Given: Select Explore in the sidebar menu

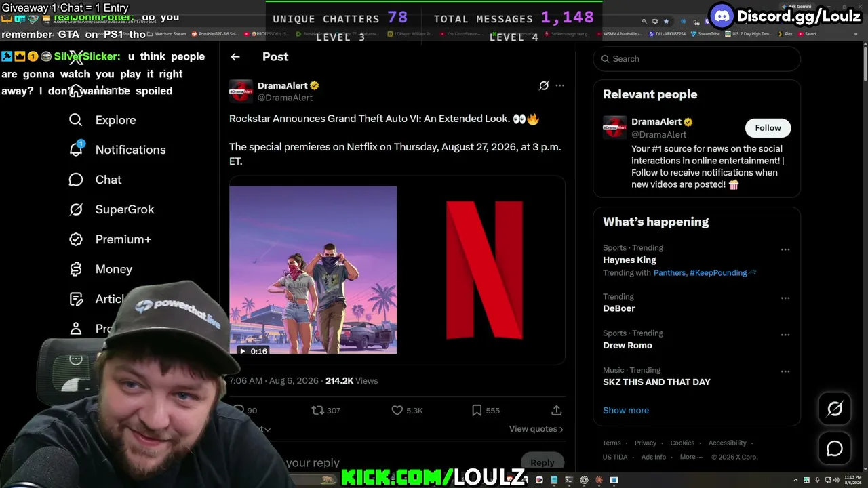Looking at the screenshot, I should tap(116, 120).
